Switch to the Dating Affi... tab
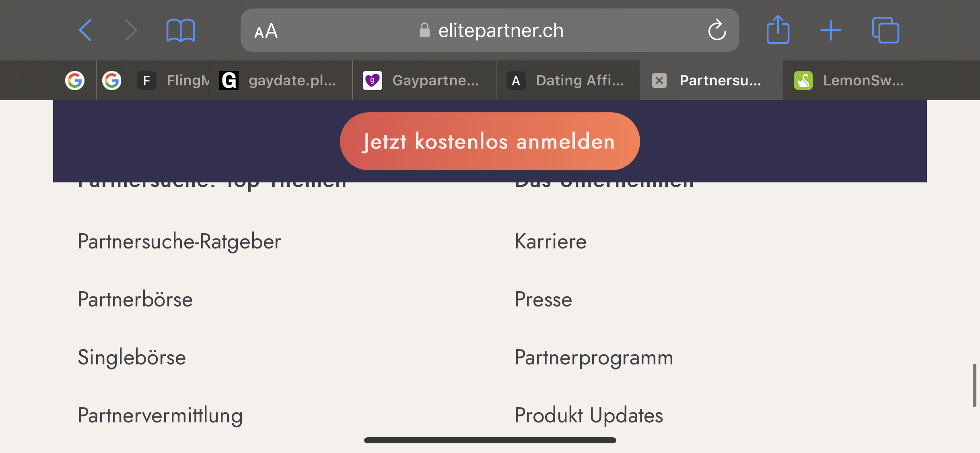Viewport: 980px width, 453px height. 568,81
